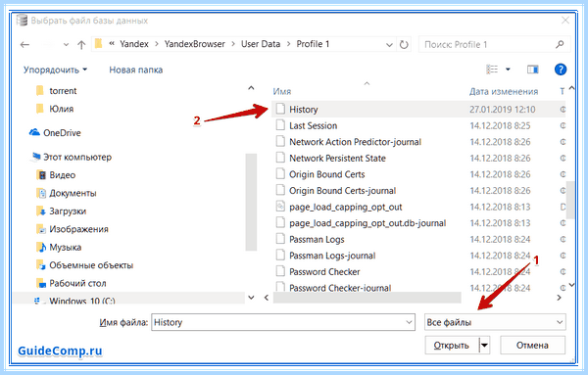
Task: Open Изображения in sidebar
Action: tap(78, 229)
